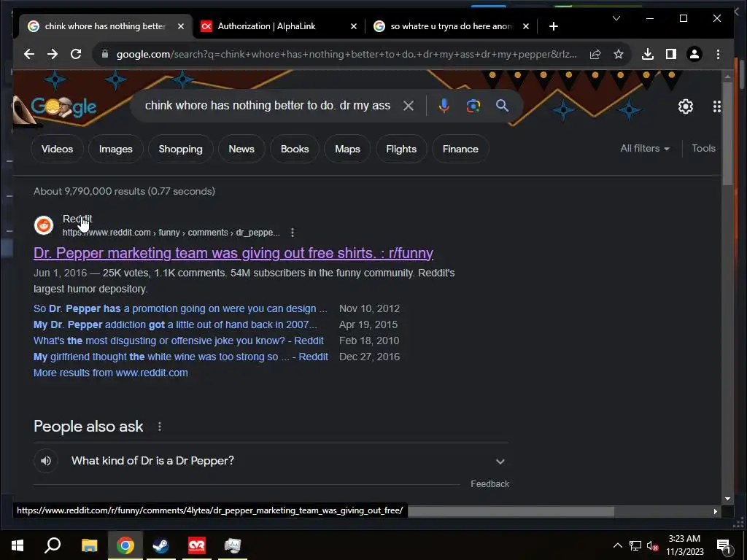The width and height of the screenshot is (747, 560).
Task: Toggle the Chrome side panel icon
Action: pos(671,54)
